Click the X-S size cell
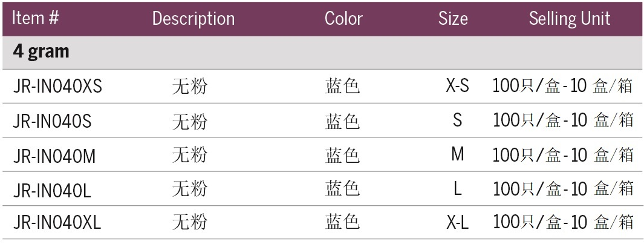This screenshot has height=247, width=644. 457,87
